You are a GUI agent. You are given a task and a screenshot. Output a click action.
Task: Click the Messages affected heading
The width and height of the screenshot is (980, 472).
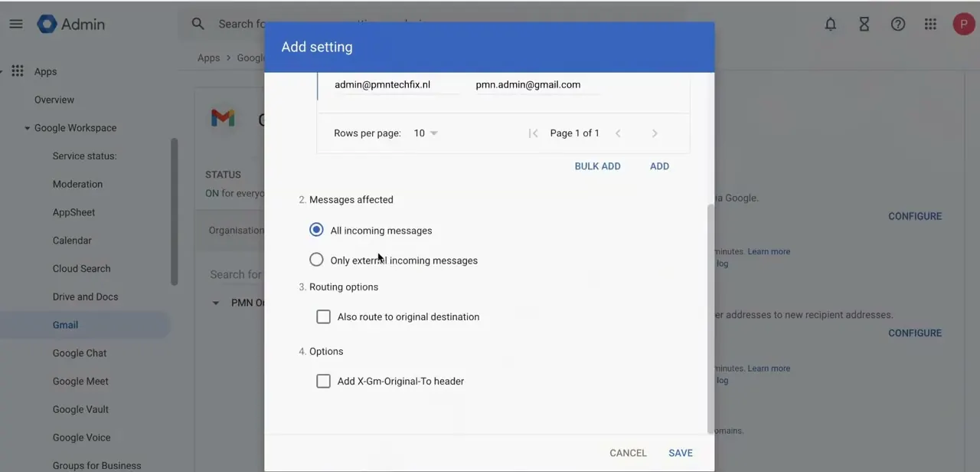click(351, 199)
